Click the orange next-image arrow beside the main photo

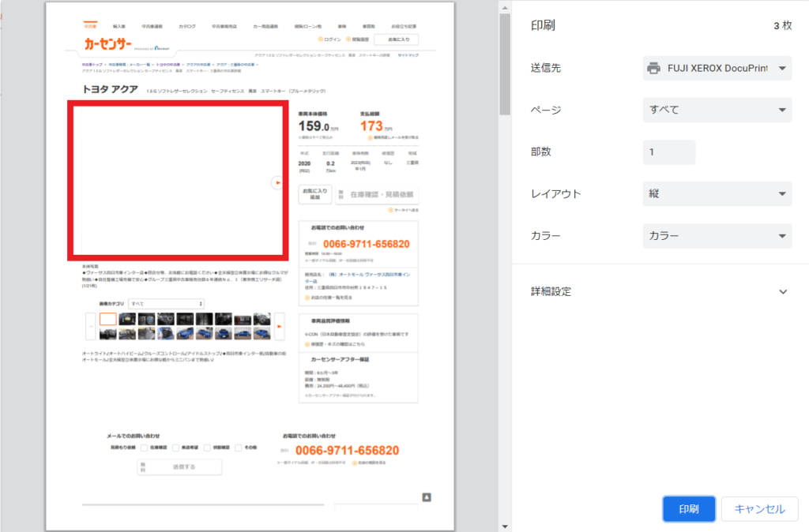tap(277, 182)
